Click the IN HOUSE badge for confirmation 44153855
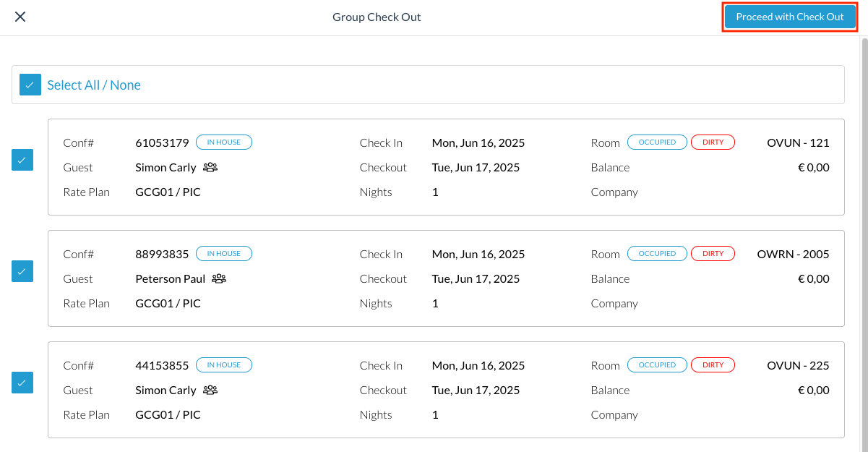The width and height of the screenshot is (868, 452). tap(224, 364)
